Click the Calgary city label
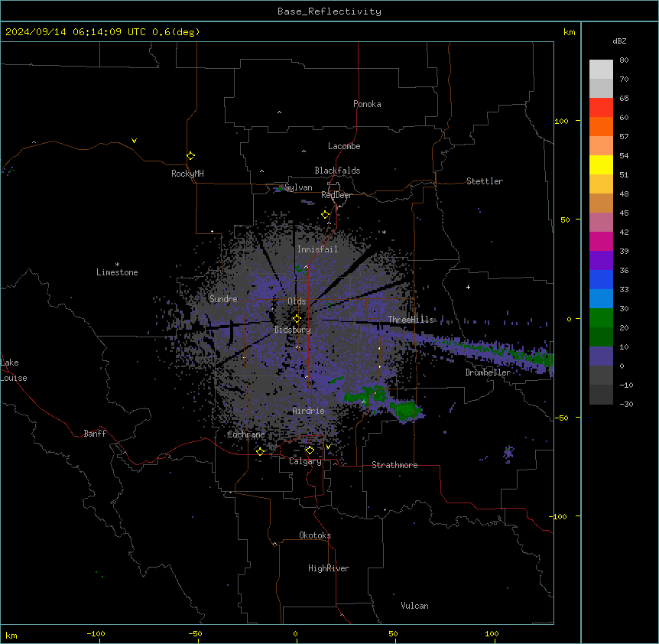 point(305,461)
